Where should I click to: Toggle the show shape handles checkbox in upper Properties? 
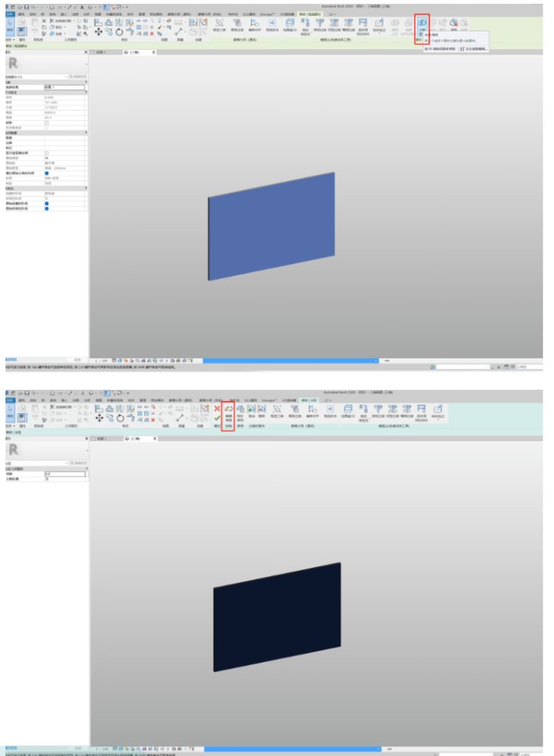click(x=47, y=154)
